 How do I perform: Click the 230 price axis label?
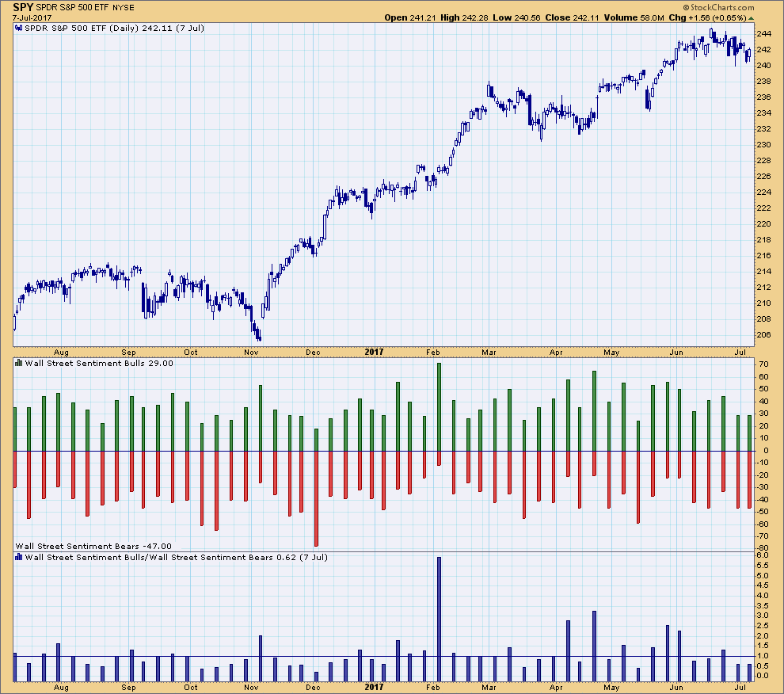click(x=763, y=145)
